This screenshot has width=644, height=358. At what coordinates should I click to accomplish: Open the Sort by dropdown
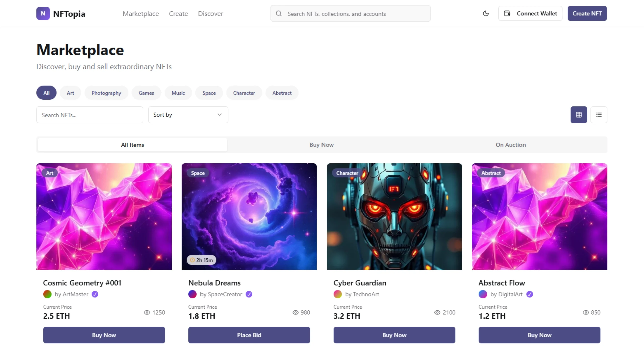click(x=188, y=115)
